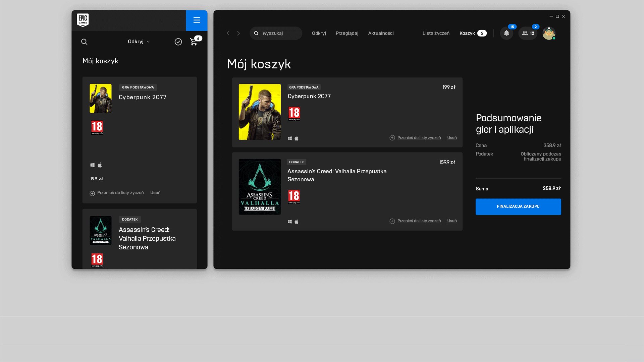Remove Cyberpunk 2077 via Usuń in desktop cart

pos(452,138)
